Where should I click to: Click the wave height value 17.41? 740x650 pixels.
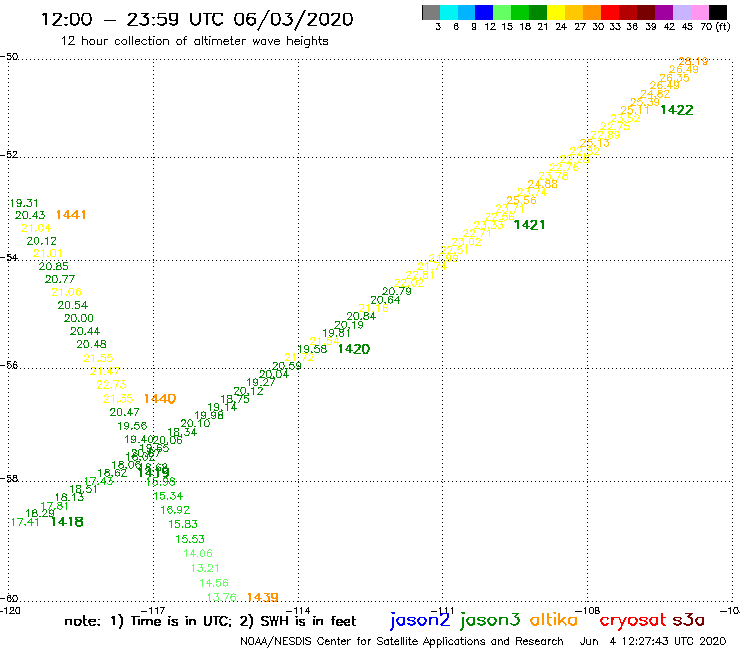[x=25, y=522]
